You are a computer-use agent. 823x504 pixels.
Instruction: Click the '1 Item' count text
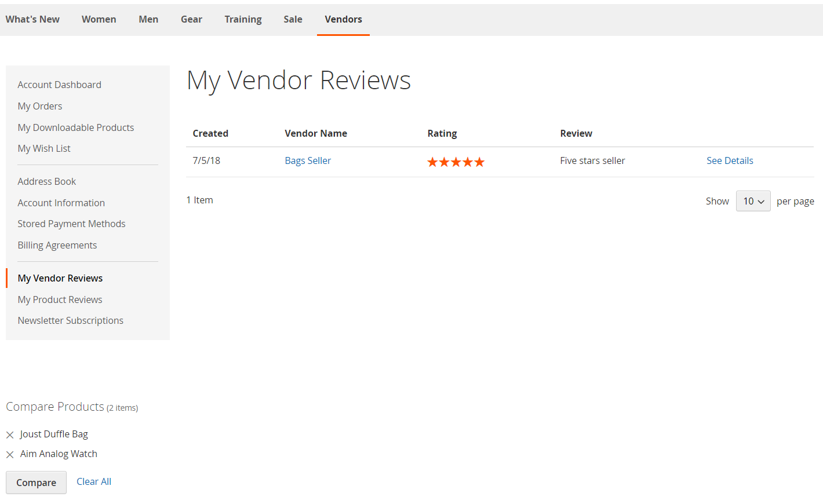(x=199, y=200)
